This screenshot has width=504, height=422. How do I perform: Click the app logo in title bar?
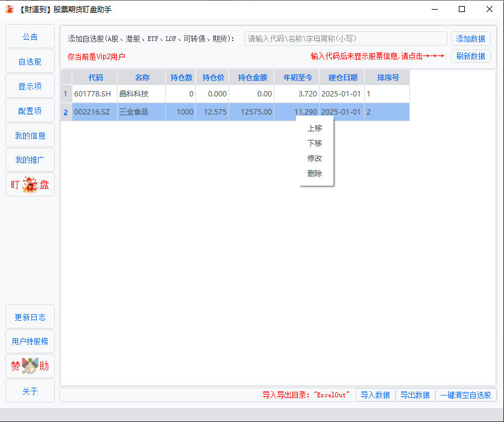[x=9, y=9]
